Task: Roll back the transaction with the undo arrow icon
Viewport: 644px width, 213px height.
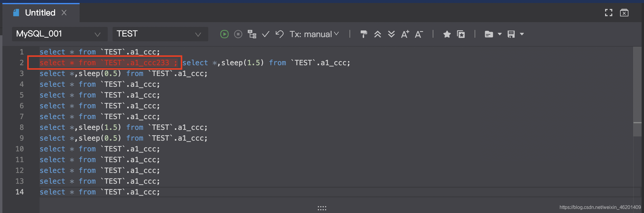Action: [280, 34]
